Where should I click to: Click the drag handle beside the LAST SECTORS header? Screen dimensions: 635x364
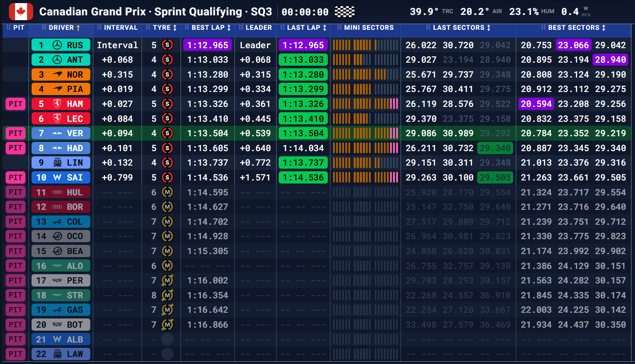[428, 28]
